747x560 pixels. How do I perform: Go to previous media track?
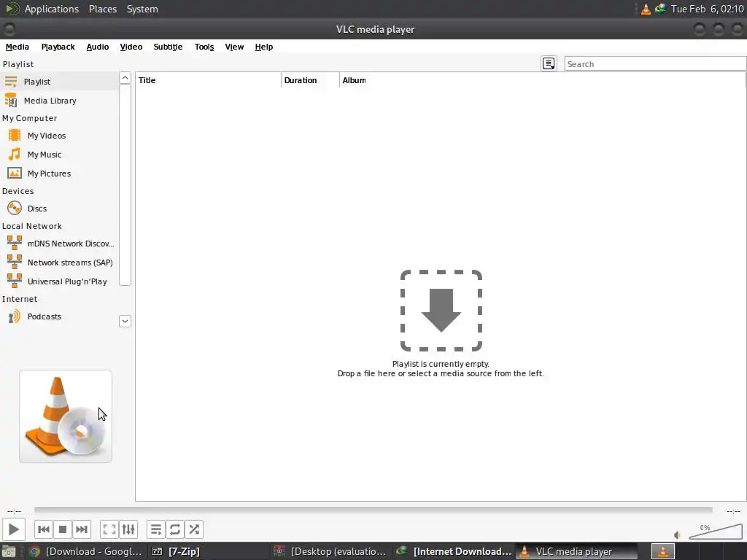43,529
